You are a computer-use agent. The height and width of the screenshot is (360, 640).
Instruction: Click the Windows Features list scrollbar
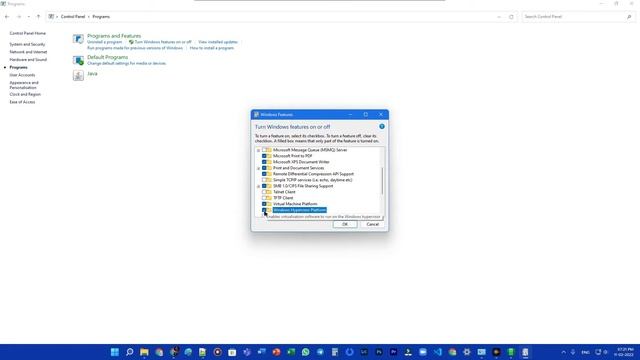click(x=382, y=181)
